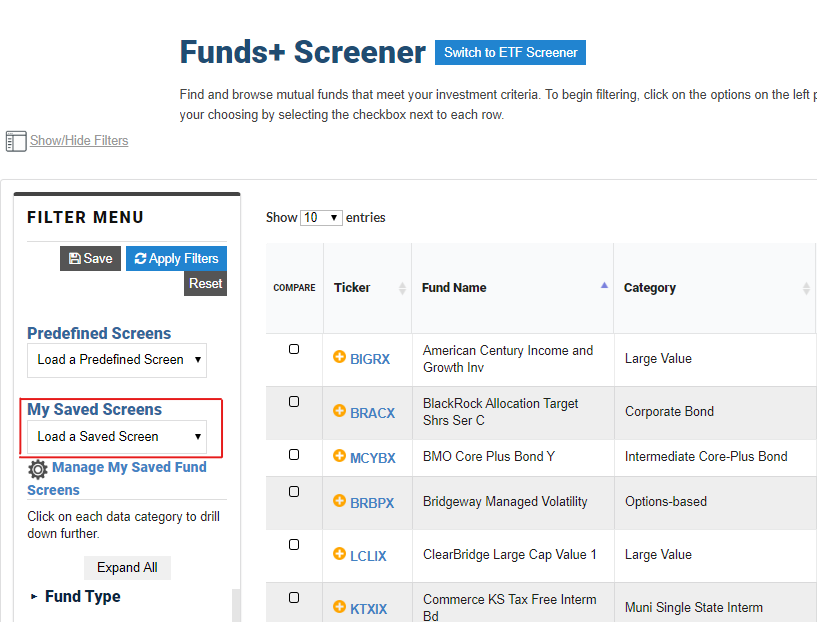The height and width of the screenshot is (622, 817).
Task: Select 'BlackRock Allocation Target Shrs Ser C' name
Action: point(501,412)
